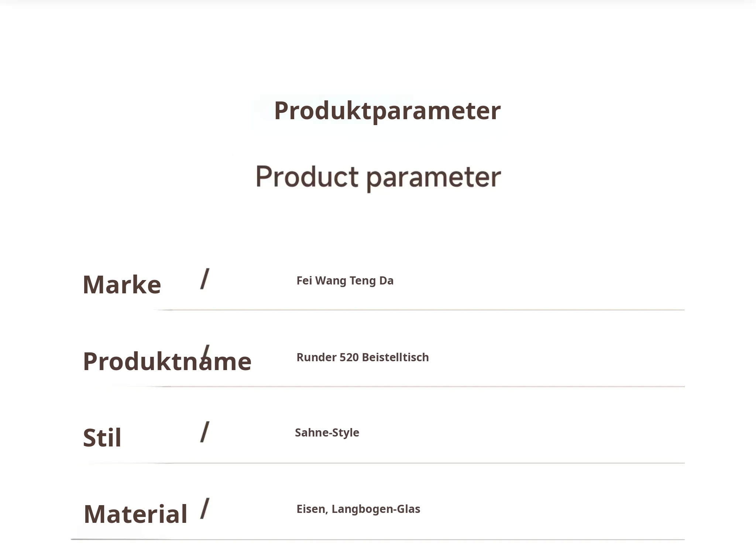The height and width of the screenshot is (552, 756).
Task: Select Runder 520 Beistelltisch text
Action: [x=362, y=357]
